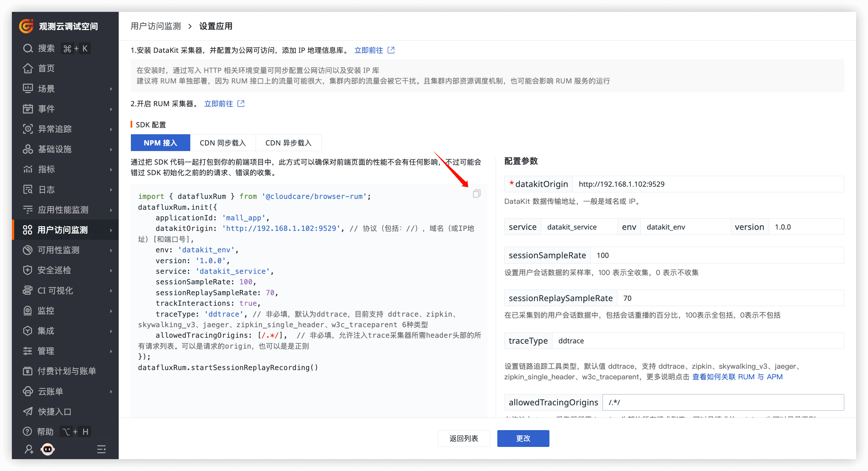Open the robot assistant icon at bottom left

click(47, 449)
